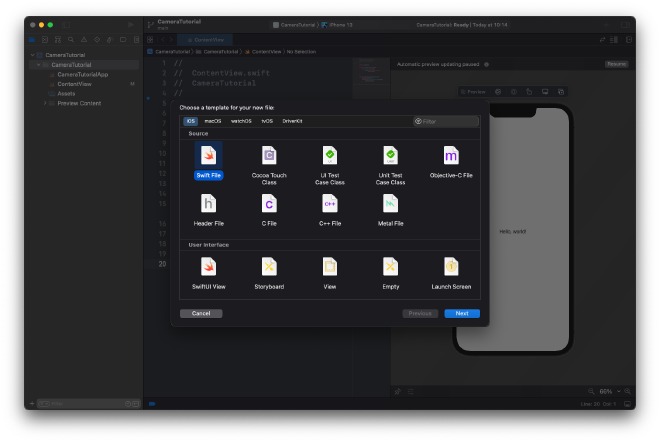Select the Header File template
The height and width of the screenshot is (442, 660).
point(208,205)
